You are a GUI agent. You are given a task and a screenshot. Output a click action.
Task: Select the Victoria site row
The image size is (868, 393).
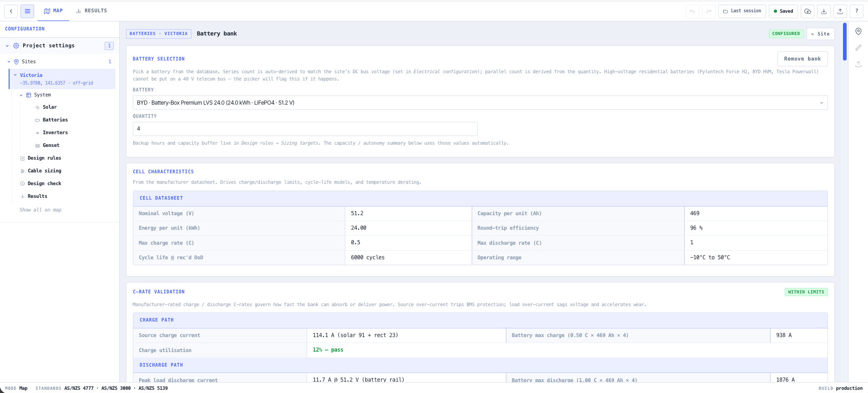click(x=62, y=79)
